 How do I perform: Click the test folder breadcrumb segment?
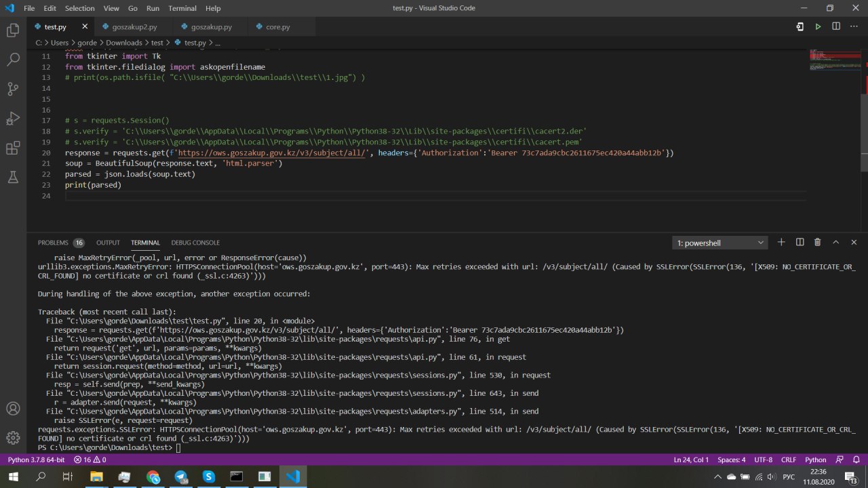coord(157,43)
